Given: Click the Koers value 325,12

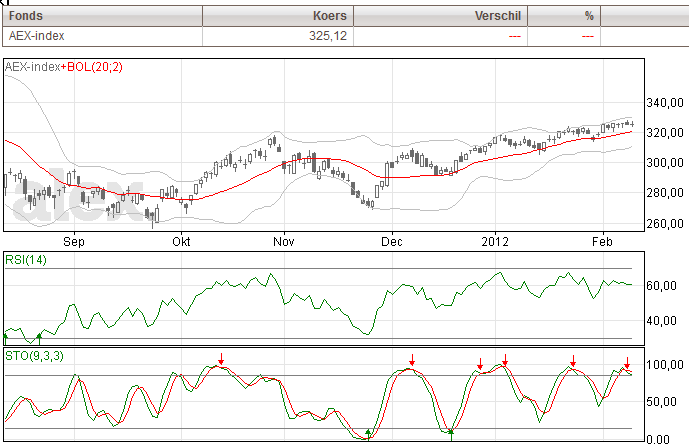Looking at the screenshot, I should (328, 36).
